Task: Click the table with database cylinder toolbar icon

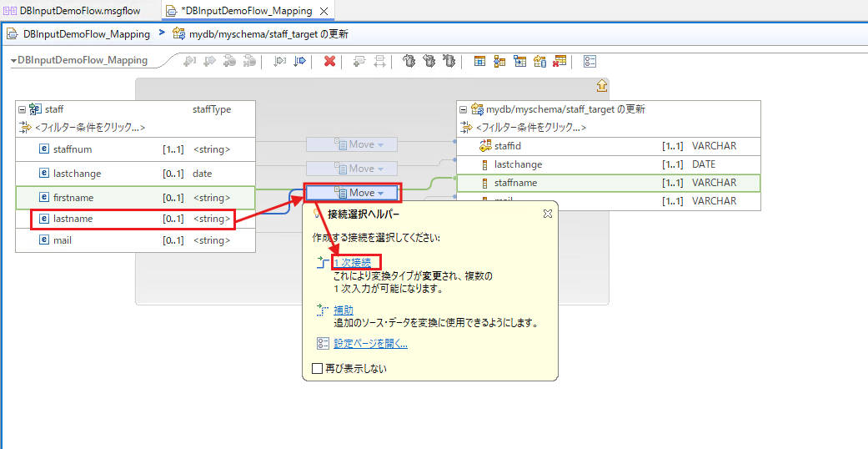Action: point(539,61)
